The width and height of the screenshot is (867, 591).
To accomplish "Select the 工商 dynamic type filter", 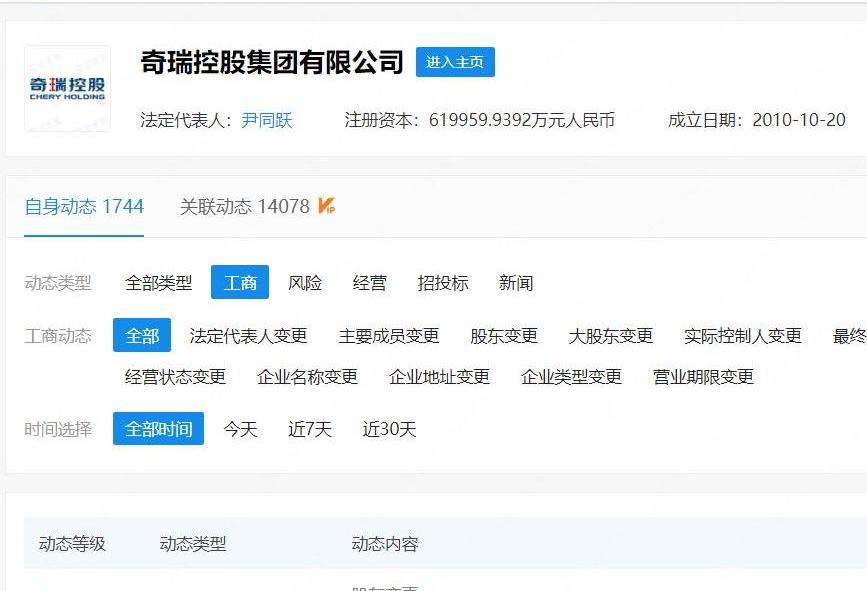I will click(x=240, y=282).
